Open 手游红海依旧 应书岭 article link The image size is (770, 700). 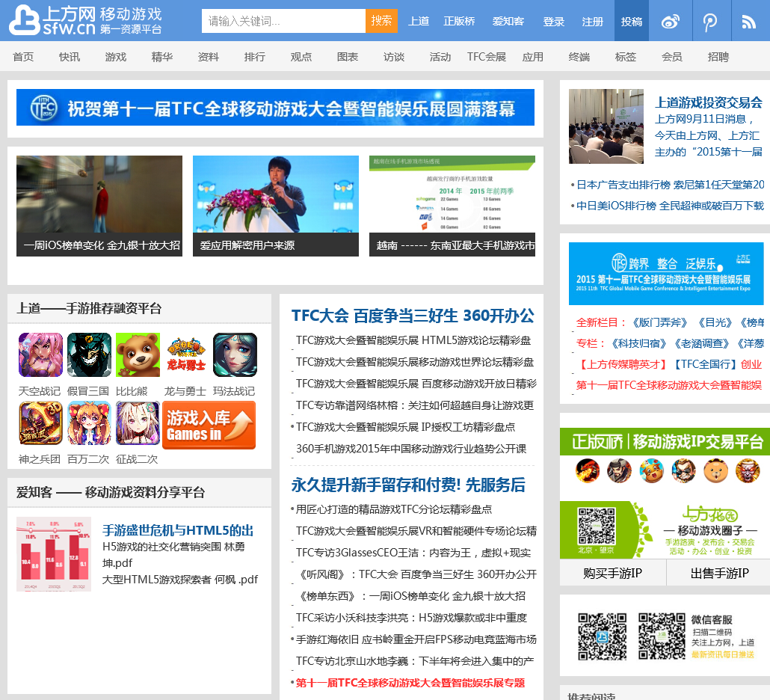click(x=416, y=639)
